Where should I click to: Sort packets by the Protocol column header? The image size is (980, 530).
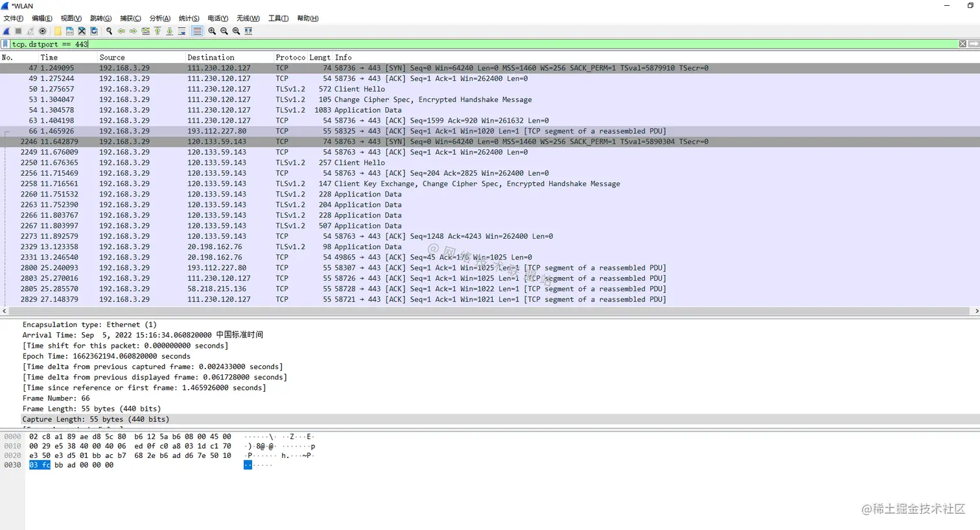coord(290,57)
